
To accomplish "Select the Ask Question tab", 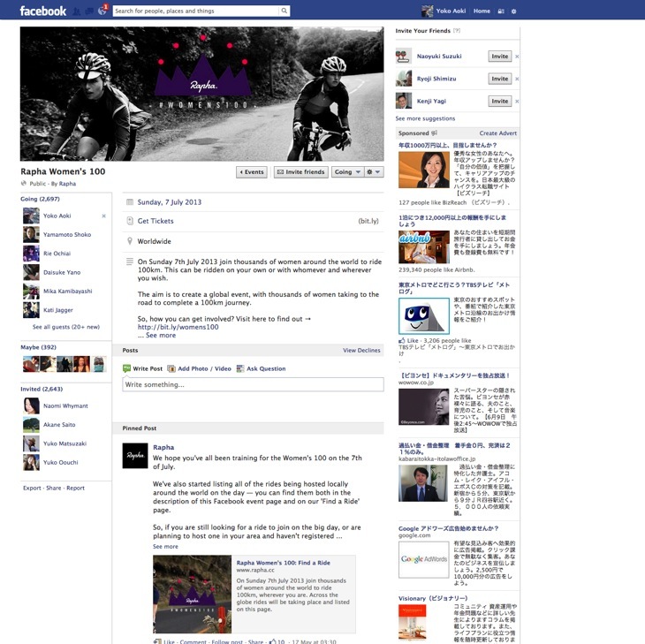I will tap(262, 369).
